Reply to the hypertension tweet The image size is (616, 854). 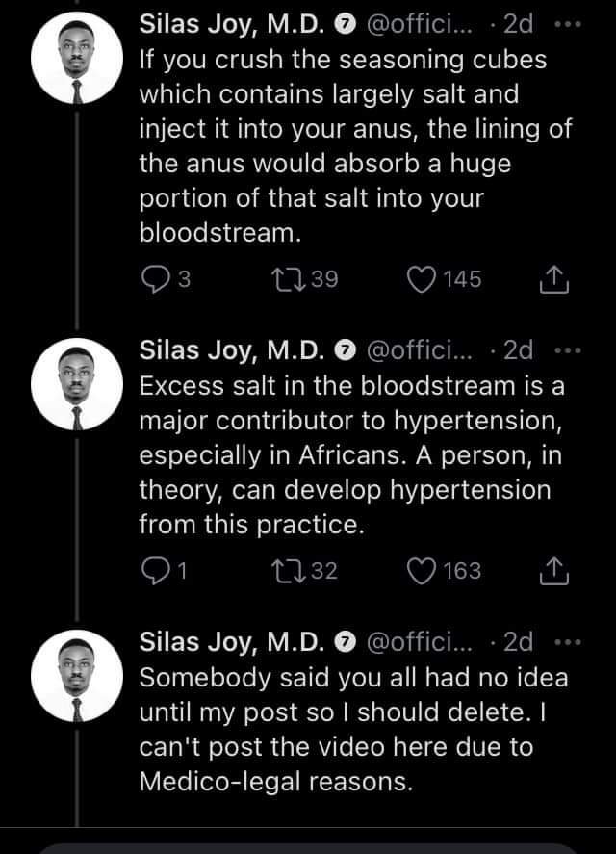click(x=155, y=571)
